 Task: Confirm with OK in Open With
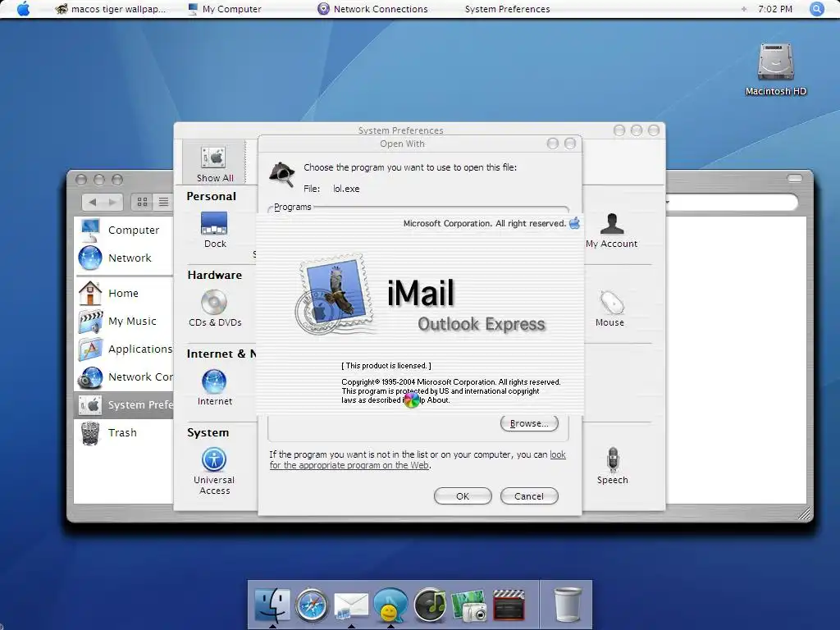pos(463,496)
